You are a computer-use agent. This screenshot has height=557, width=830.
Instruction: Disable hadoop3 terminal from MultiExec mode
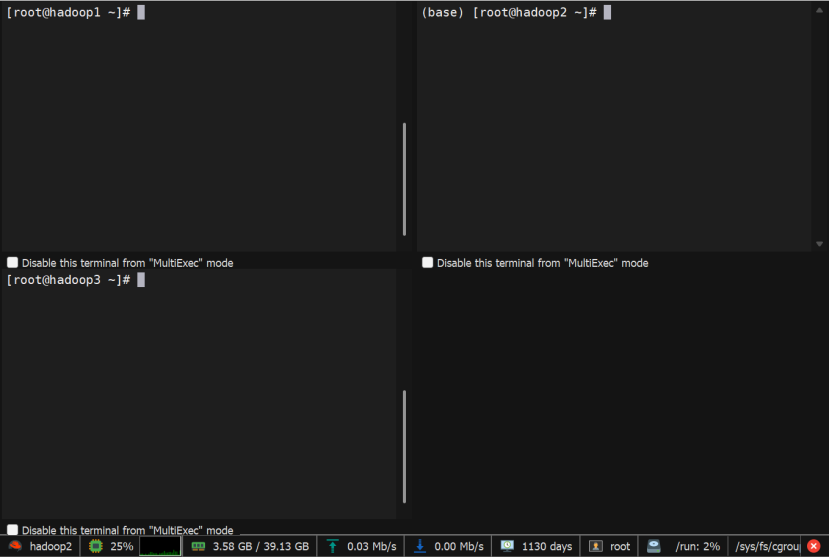[x=13, y=529]
